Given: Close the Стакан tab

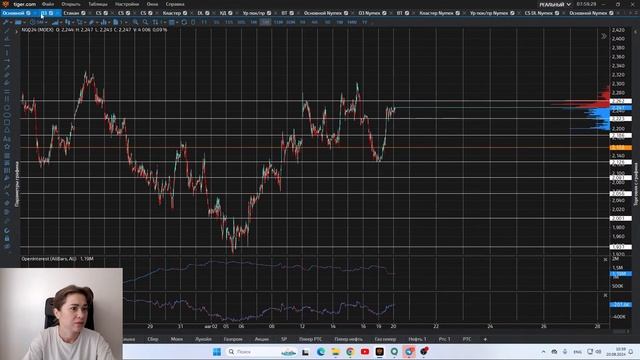Looking at the screenshot, I should [x=89, y=13].
